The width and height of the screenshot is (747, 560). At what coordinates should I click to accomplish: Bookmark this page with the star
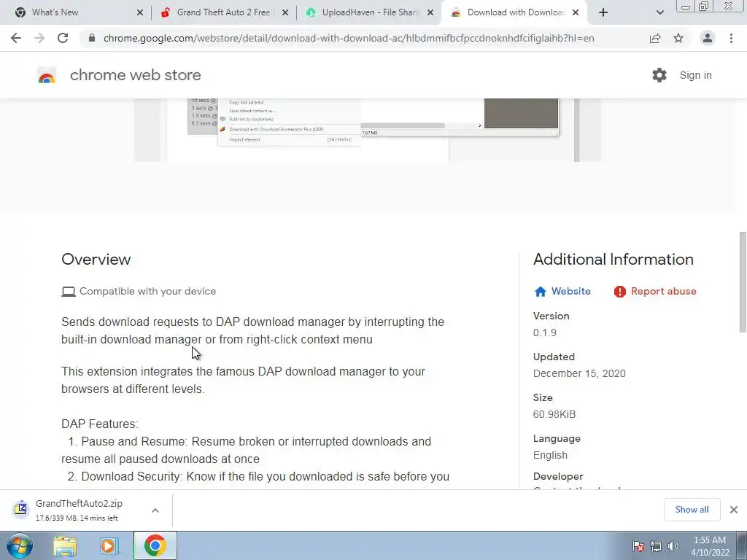pos(678,38)
